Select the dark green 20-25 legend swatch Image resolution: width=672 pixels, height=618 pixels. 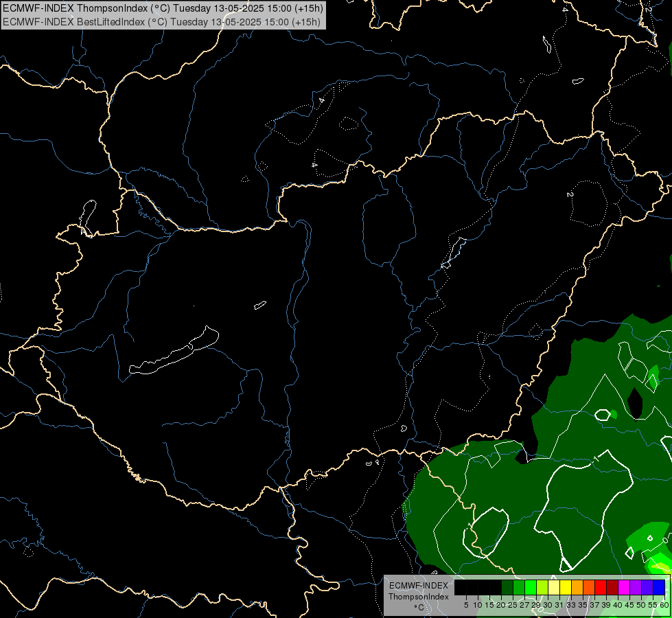507,587
